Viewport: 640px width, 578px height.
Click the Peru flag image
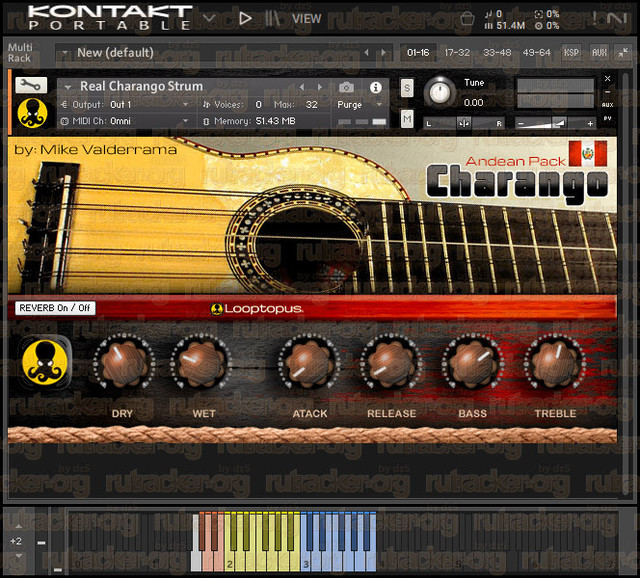coord(588,153)
